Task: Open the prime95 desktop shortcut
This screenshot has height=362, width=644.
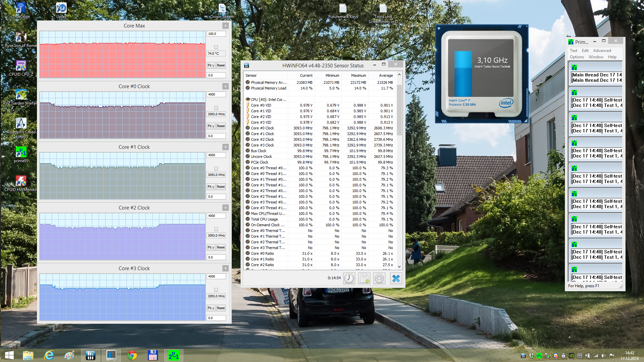Action: (21, 153)
